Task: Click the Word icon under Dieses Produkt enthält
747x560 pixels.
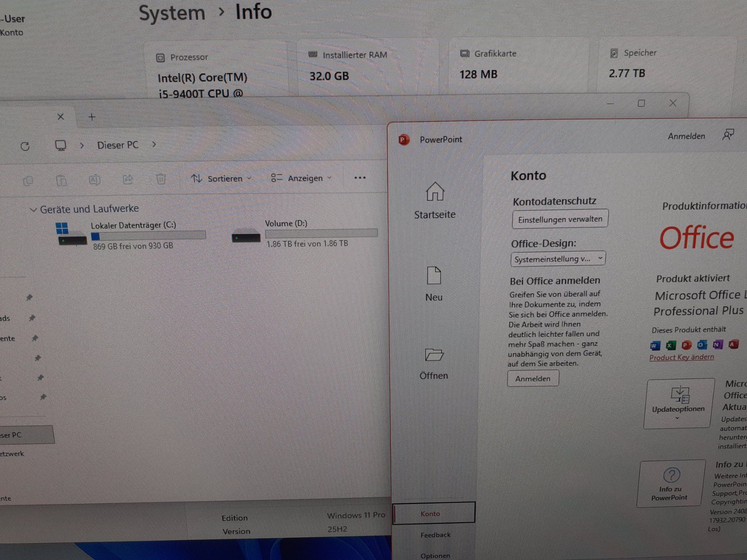Action: [x=655, y=345]
